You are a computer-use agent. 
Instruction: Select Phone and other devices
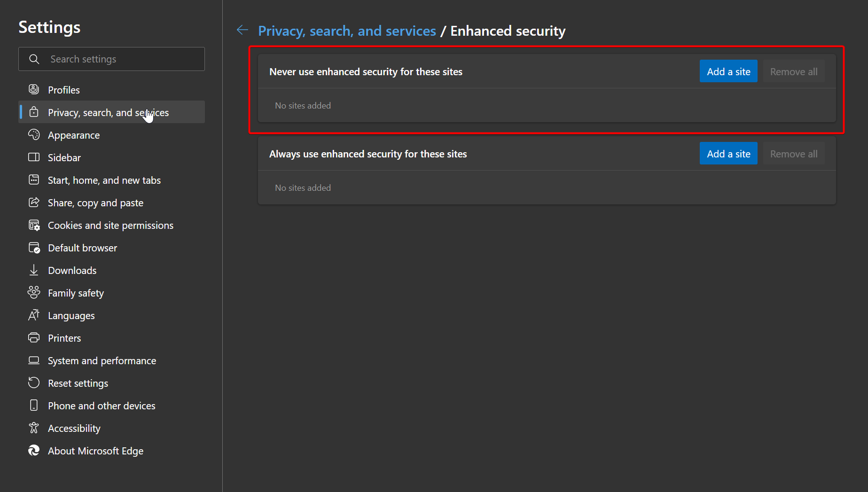click(x=102, y=406)
